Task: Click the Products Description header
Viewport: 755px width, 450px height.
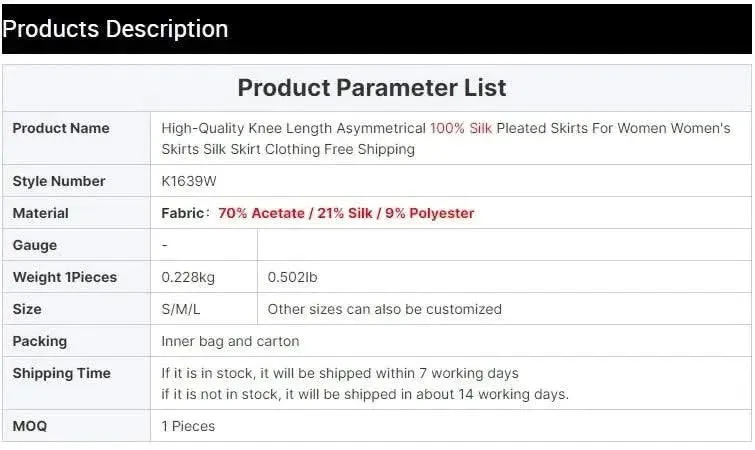Action: [115, 29]
